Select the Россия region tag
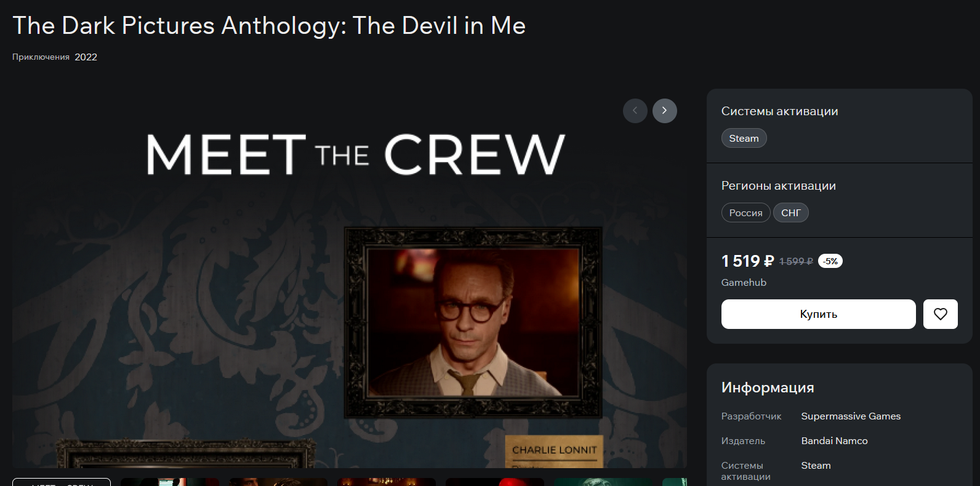The width and height of the screenshot is (980, 486). (x=745, y=213)
